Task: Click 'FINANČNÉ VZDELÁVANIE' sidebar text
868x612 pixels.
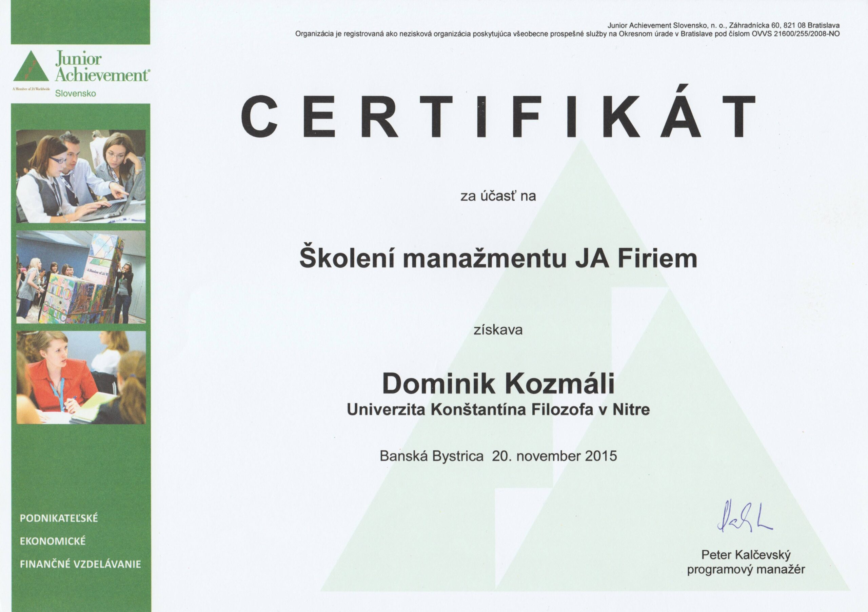Action: [80, 565]
